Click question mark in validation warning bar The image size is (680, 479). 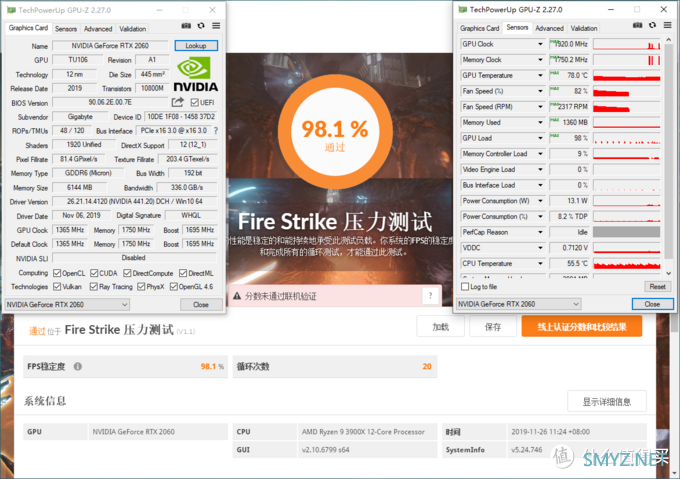[x=430, y=296]
